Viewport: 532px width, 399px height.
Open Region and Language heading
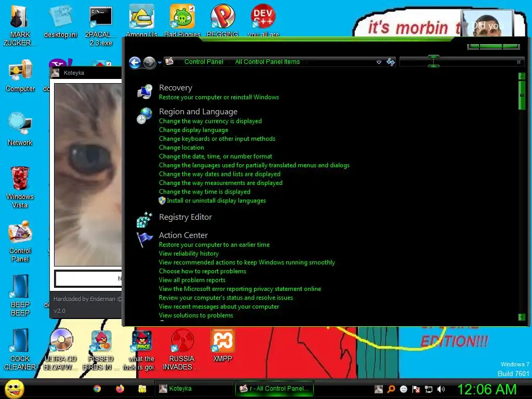click(198, 111)
